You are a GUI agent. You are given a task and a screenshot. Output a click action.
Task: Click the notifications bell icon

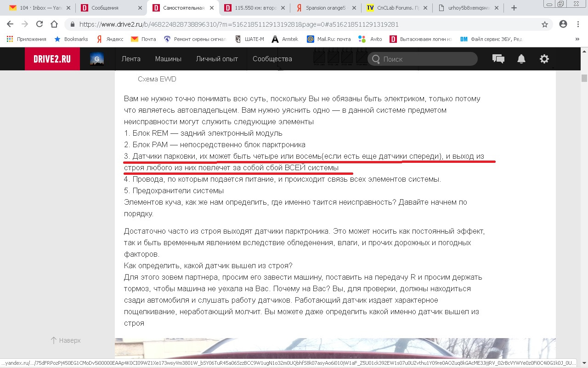click(x=521, y=59)
